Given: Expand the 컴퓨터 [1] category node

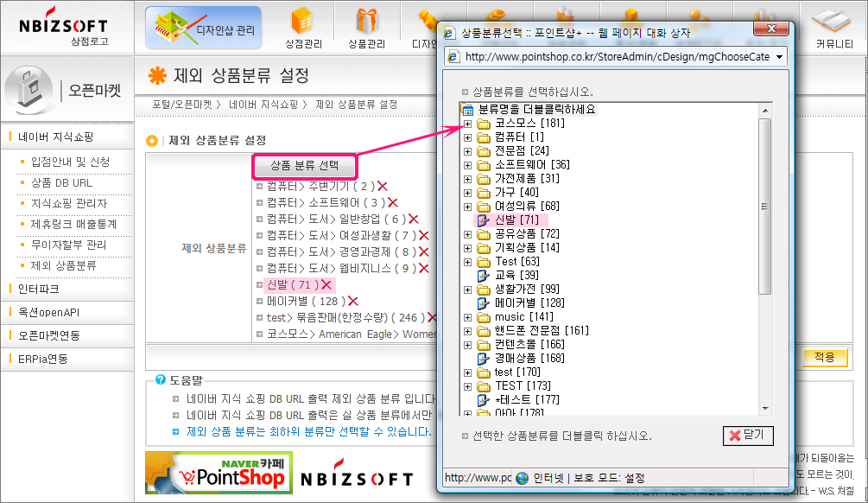Looking at the screenshot, I should pyautogui.click(x=467, y=137).
